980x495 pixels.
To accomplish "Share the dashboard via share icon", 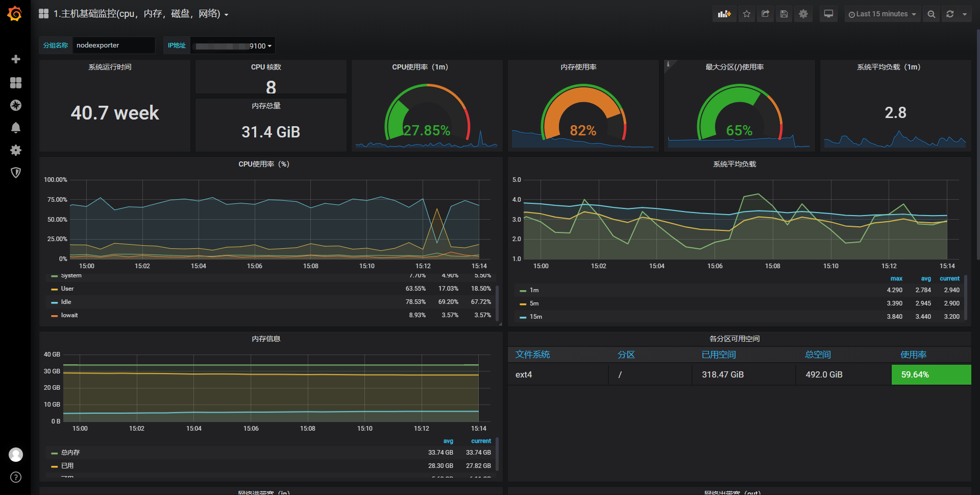I will coord(766,14).
